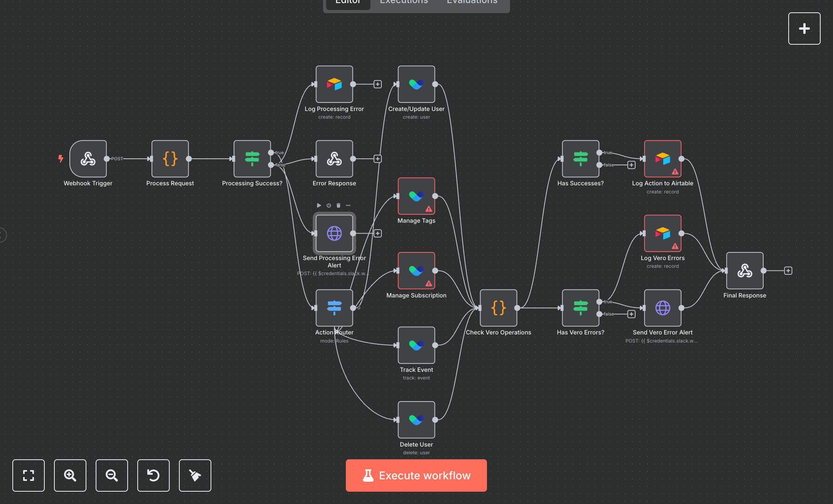Open the add node panel
Image resolution: width=833 pixels, height=504 pixels.
click(804, 28)
